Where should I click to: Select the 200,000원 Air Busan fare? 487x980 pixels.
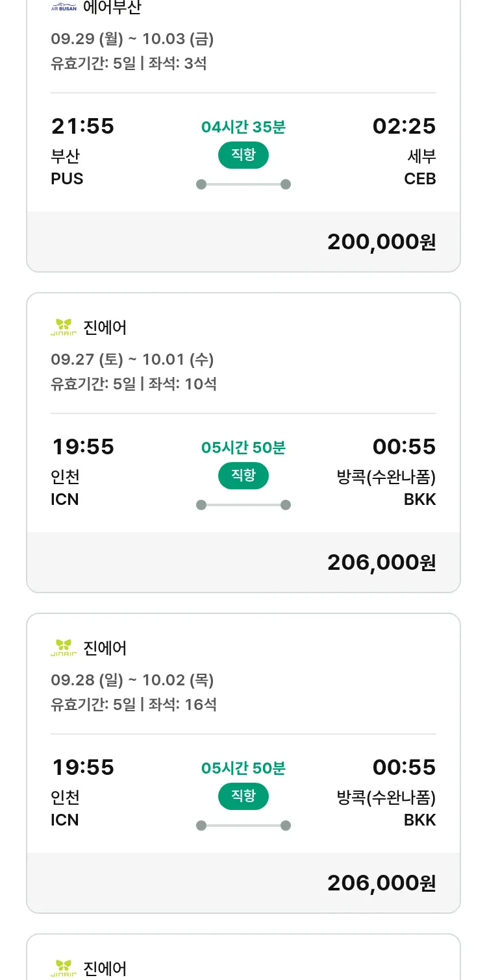click(x=381, y=242)
